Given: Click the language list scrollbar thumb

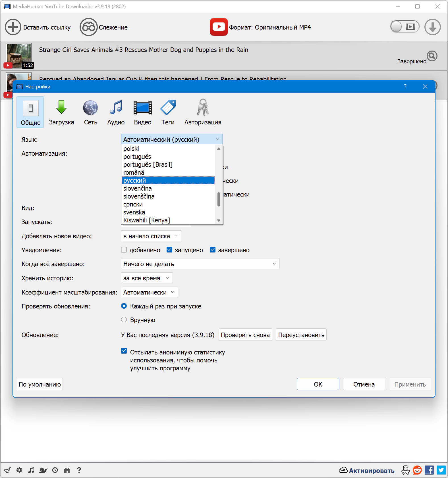Looking at the screenshot, I should [219, 199].
